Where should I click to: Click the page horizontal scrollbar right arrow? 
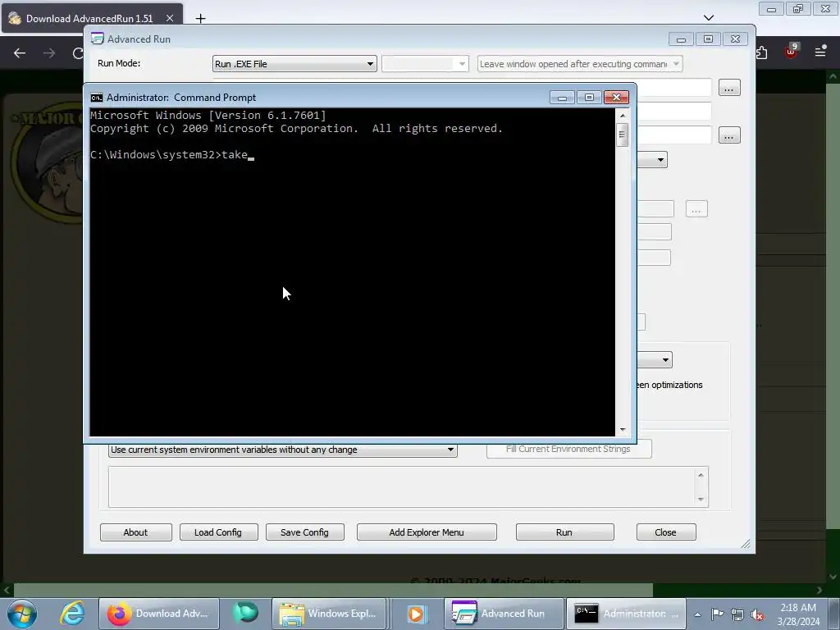[x=819, y=590]
